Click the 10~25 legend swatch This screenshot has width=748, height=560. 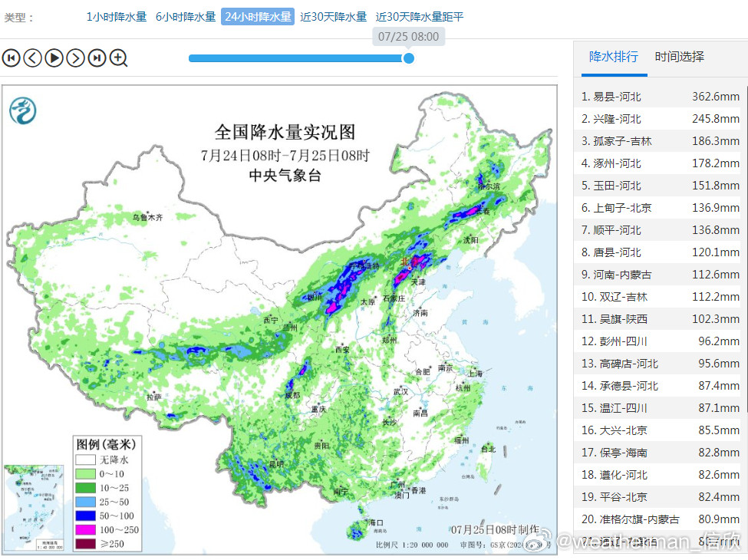point(85,488)
